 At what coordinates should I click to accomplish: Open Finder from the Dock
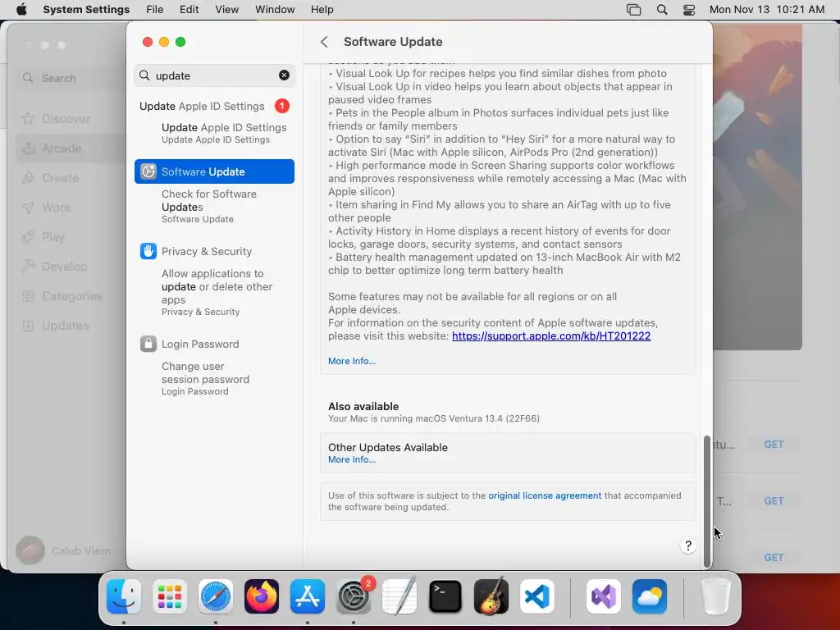pyautogui.click(x=124, y=596)
